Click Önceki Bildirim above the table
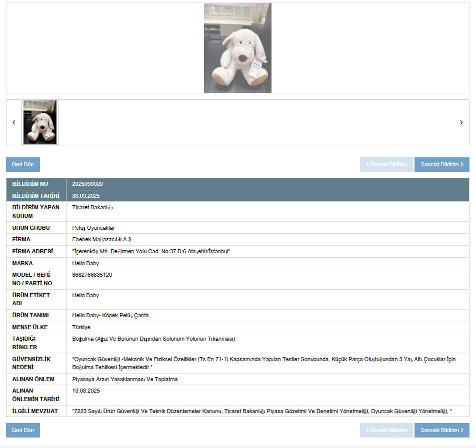Viewport: 476px width, 448px height. click(x=386, y=165)
